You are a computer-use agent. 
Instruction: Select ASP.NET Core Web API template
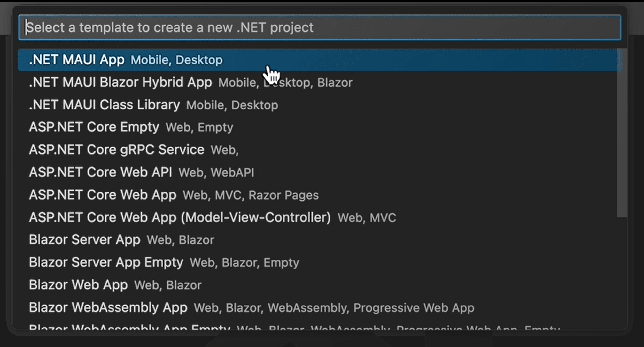[x=320, y=172]
